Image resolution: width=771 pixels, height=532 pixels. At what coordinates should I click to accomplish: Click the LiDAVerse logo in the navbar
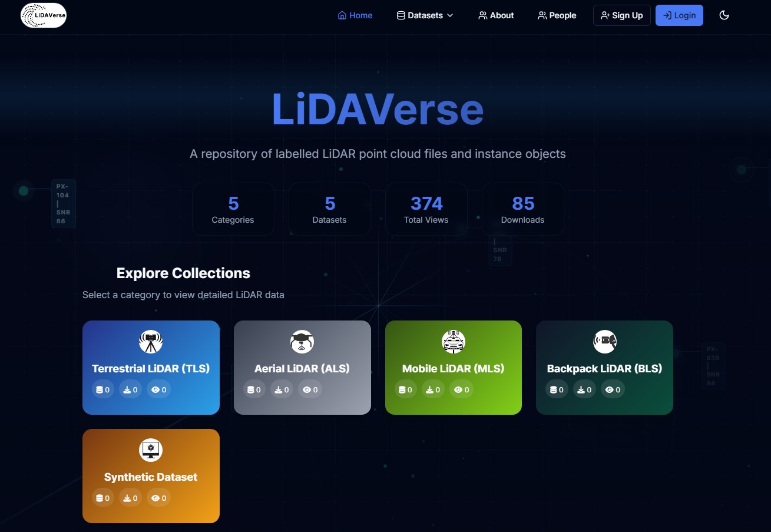pos(44,15)
